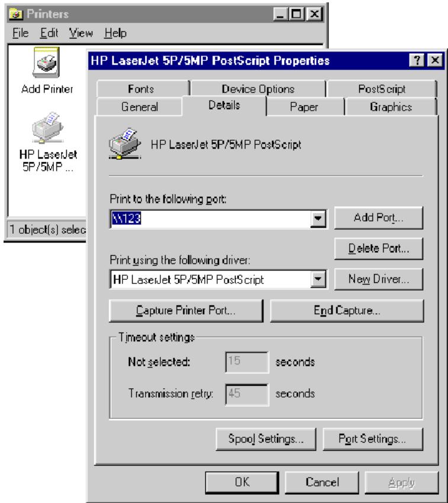Switch to the Graphics tab
The image size is (448, 503).
(391, 107)
